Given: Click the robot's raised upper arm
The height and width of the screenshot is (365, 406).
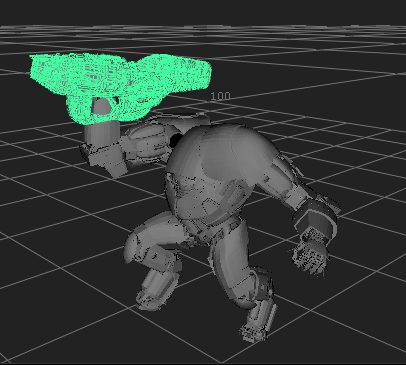Looking at the screenshot, I should [x=147, y=142].
